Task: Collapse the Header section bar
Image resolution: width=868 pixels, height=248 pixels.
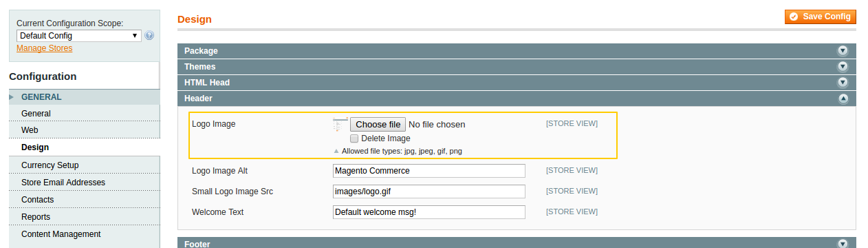Action: pyautogui.click(x=517, y=99)
